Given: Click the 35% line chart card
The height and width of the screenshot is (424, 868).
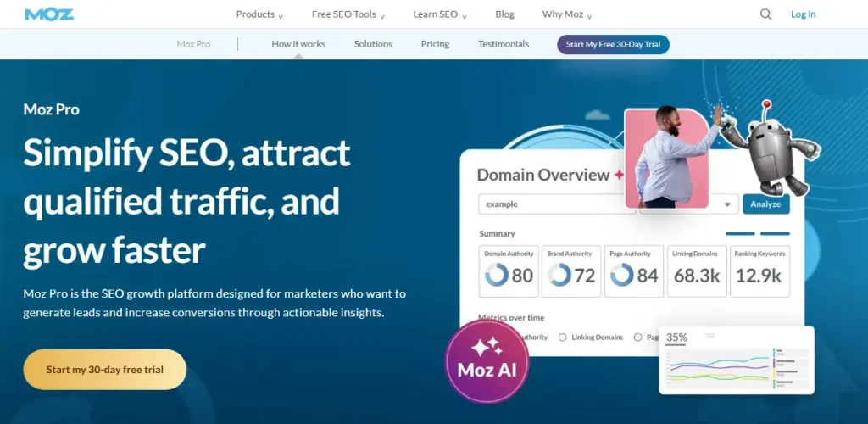Looking at the screenshot, I should 737,360.
